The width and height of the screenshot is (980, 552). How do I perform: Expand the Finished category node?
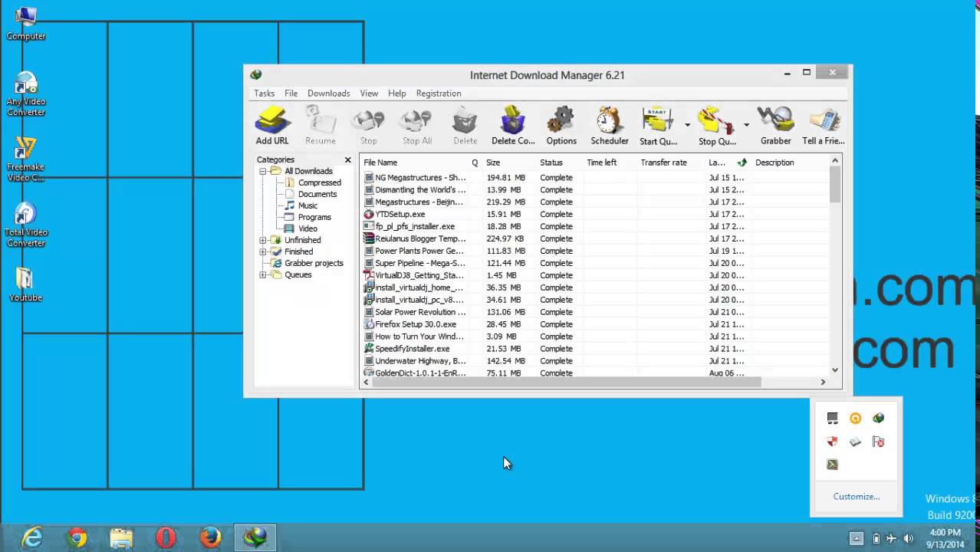[263, 251]
